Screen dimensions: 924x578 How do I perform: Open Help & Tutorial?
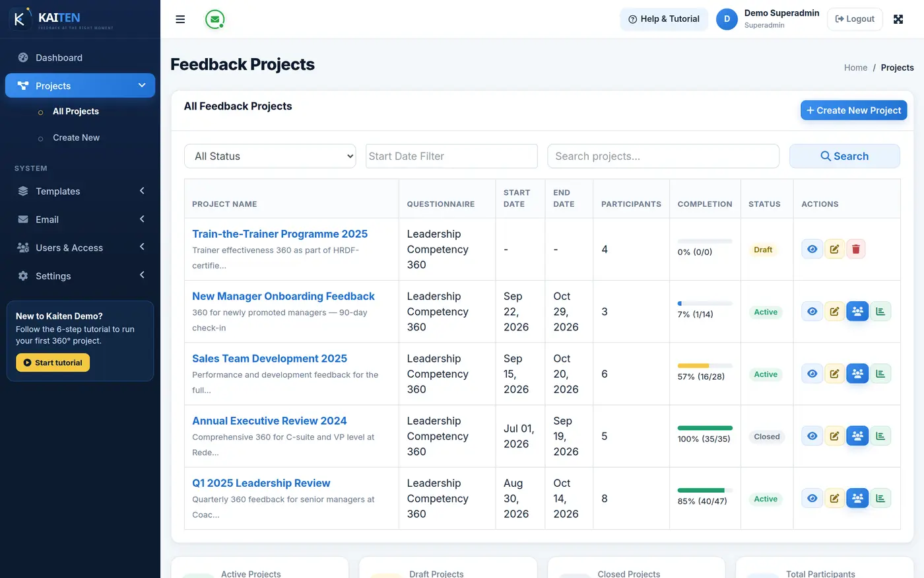pyautogui.click(x=664, y=19)
